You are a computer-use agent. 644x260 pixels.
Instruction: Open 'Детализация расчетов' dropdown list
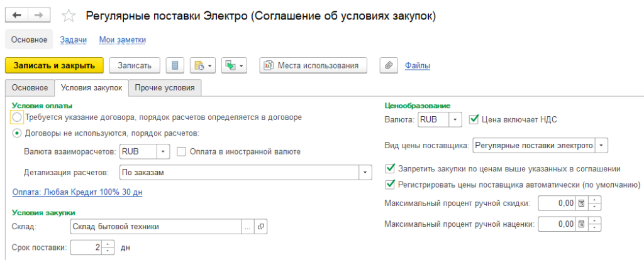point(364,171)
